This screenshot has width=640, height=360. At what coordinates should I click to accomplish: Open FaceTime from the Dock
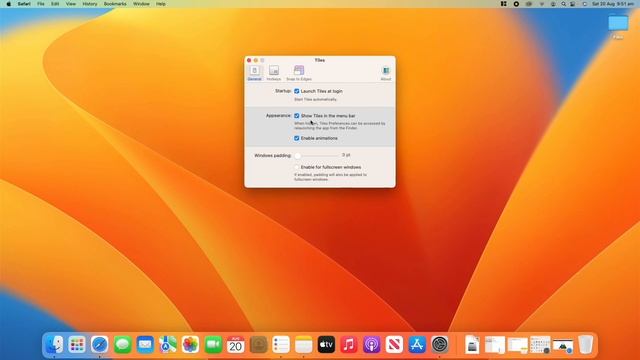(x=213, y=345)
